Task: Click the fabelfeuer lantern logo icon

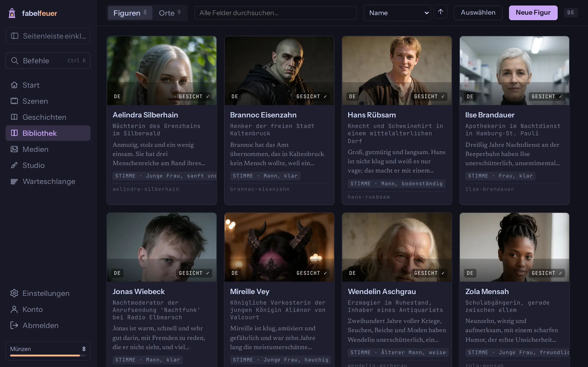Action: click(x=12, y=13)
